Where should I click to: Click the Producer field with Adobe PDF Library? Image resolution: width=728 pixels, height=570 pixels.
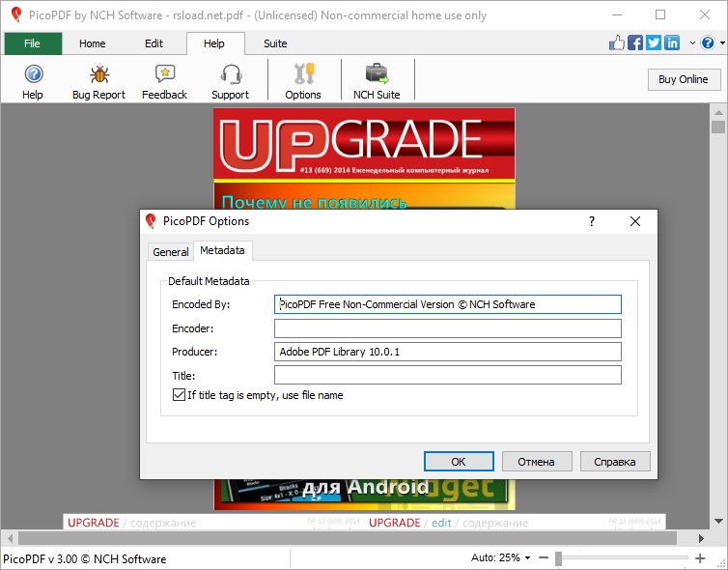click(x=448, y=352)
